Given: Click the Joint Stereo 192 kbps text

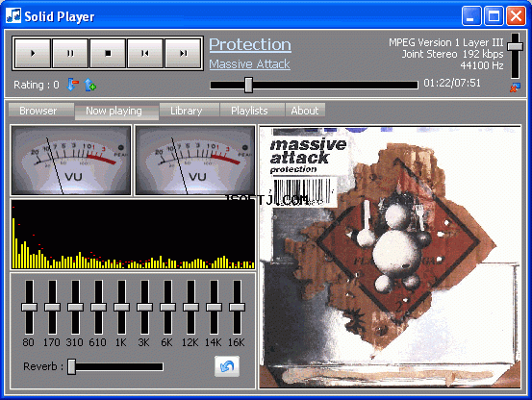Looking at the screenshot, I should pyautogui.click(x=452, y=54).
